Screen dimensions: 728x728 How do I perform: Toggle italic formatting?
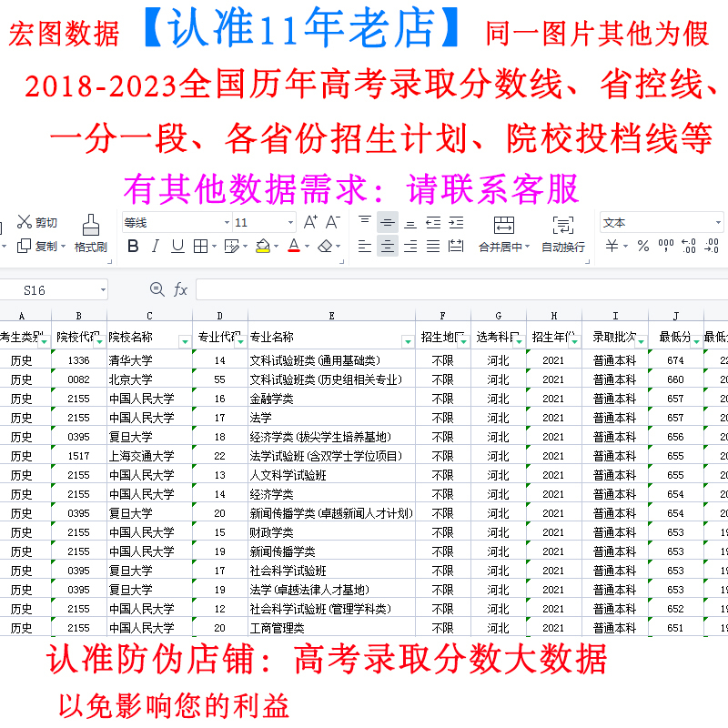click(x=155, y=246)
